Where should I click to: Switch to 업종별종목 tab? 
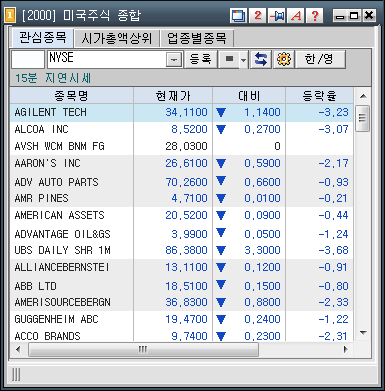pos(197,38)
